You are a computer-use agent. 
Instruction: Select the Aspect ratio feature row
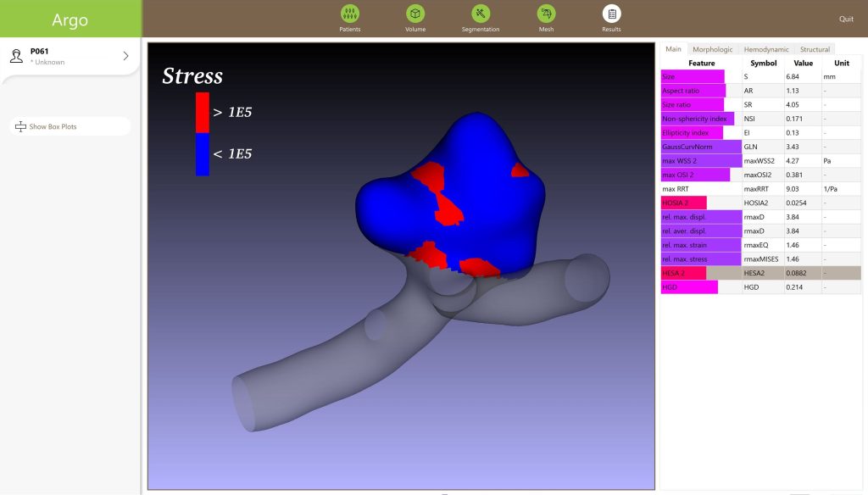(760, 91)
